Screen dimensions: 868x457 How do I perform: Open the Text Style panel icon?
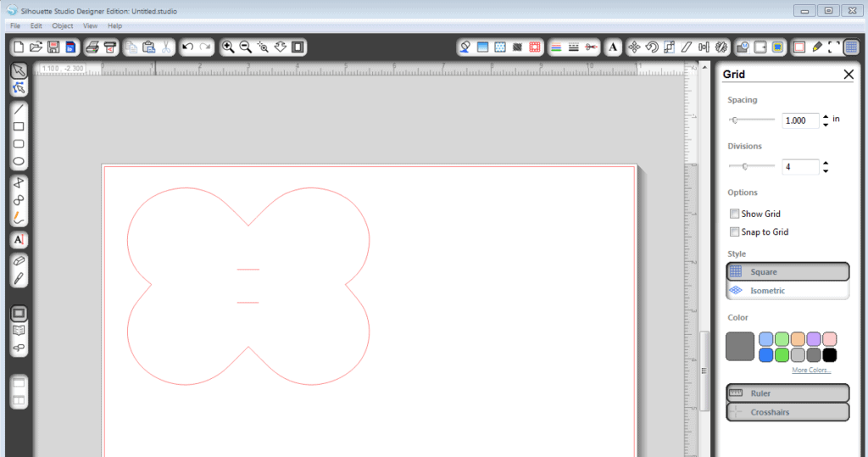click(x=613, y=47)
